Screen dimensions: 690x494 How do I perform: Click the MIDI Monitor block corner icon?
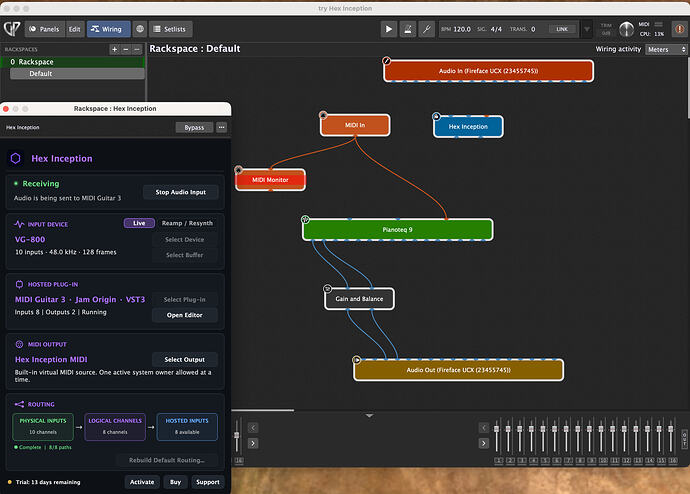[x=239, y=170]
